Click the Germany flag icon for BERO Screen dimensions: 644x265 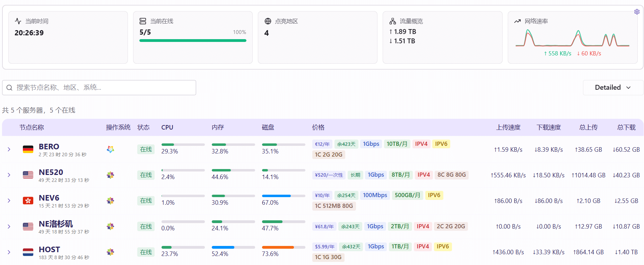28,149
